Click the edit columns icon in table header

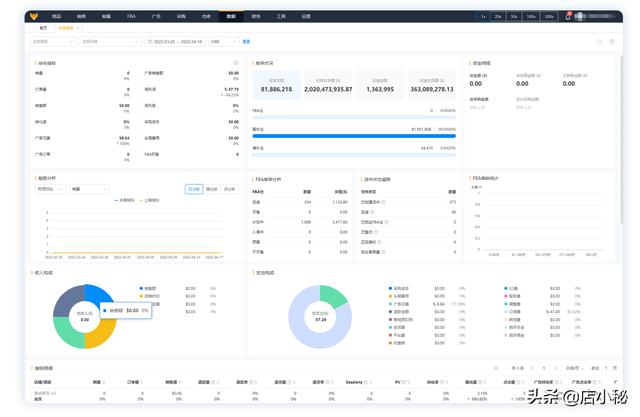[x=615, y=382]
